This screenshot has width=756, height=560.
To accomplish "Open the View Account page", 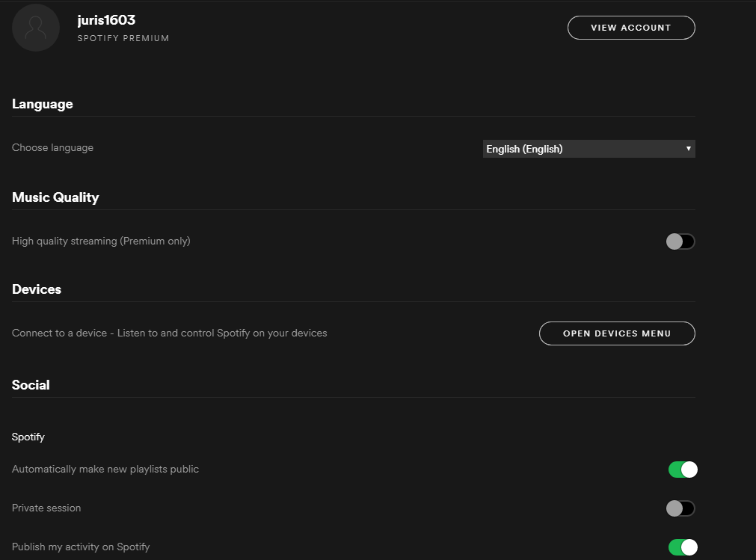I will (631, 28).
